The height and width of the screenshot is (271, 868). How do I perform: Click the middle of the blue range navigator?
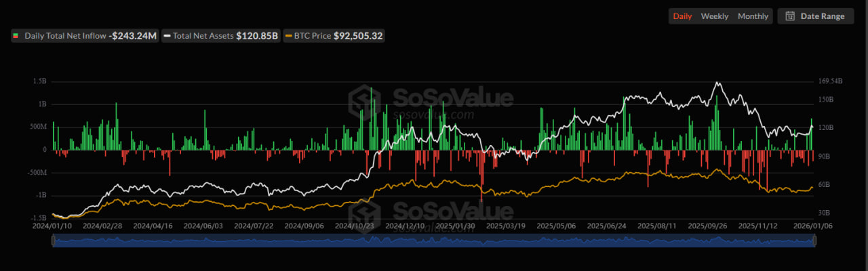[x=433, y=241]
